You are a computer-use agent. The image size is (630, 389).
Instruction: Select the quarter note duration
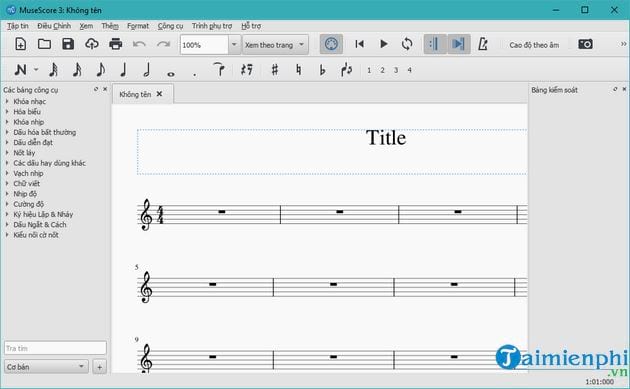pyautogui.click(x=124, y=70)
